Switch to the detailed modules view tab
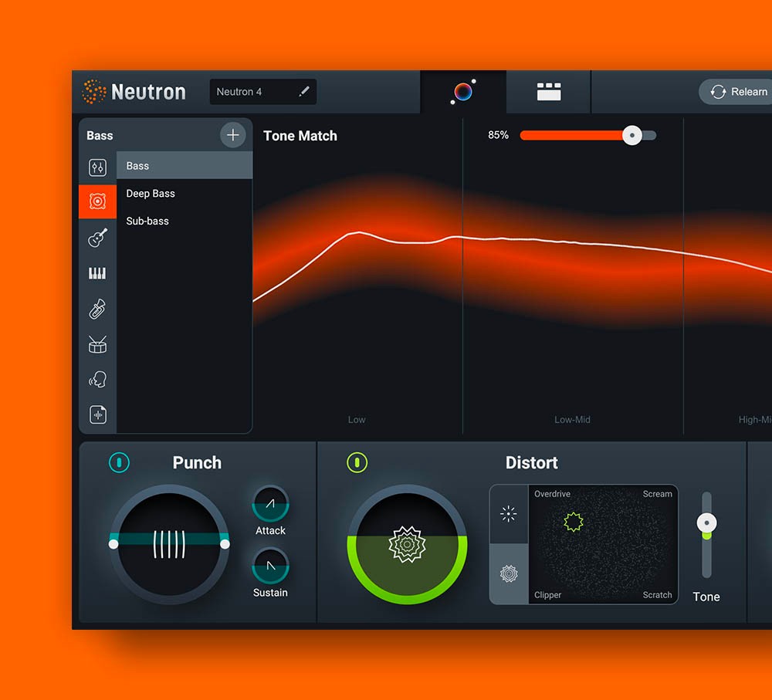The width and height of the screenshot is (772, 700). 548,92
